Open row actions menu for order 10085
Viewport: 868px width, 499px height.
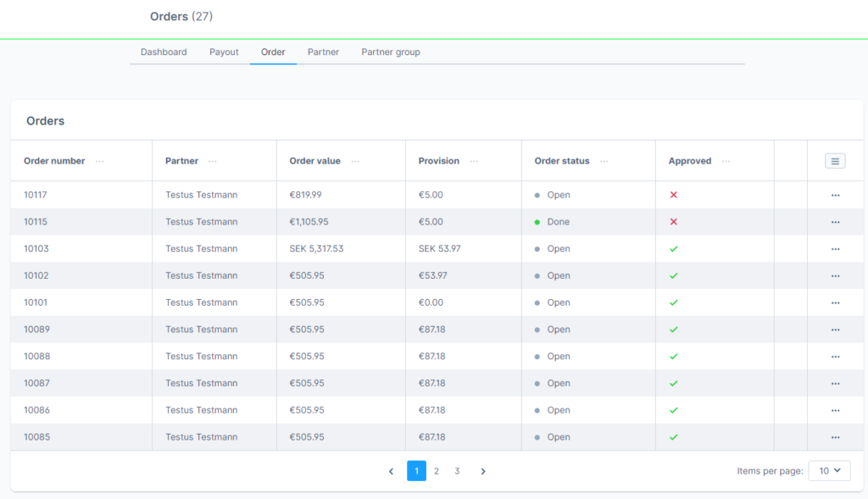pos(835,438)
